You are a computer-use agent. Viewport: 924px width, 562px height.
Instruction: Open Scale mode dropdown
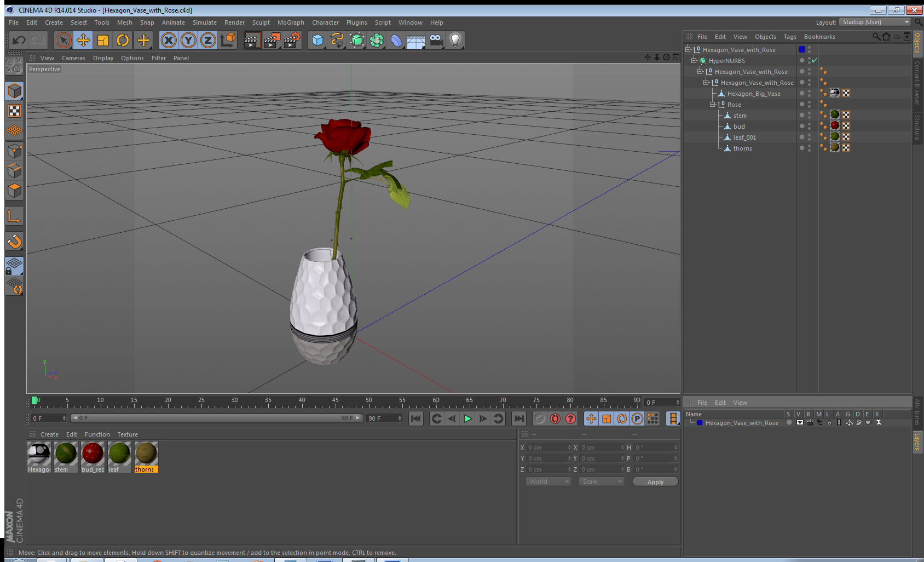coord(602,481)
